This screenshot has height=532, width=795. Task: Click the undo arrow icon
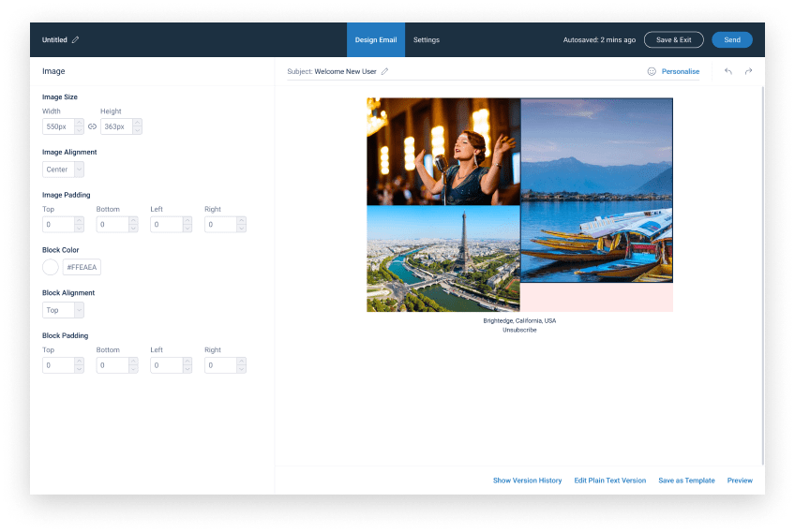[x=728, y=71]
